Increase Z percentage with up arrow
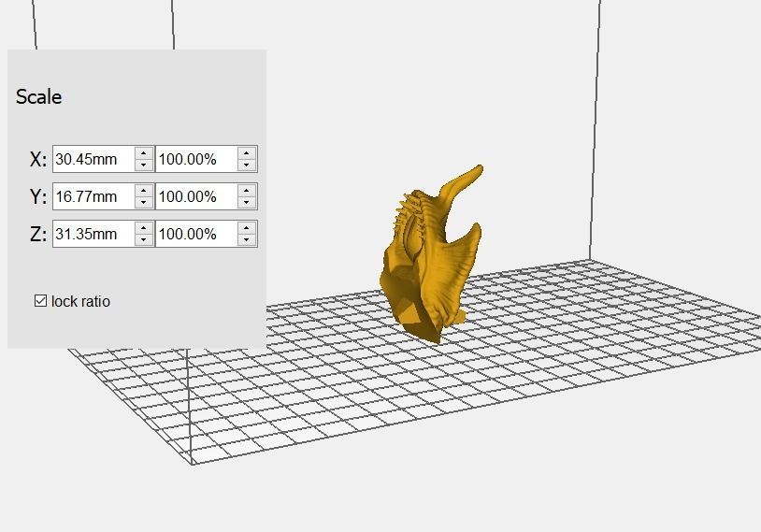The height and width of the screenshot is (532, 761). (x=247, y=228)
